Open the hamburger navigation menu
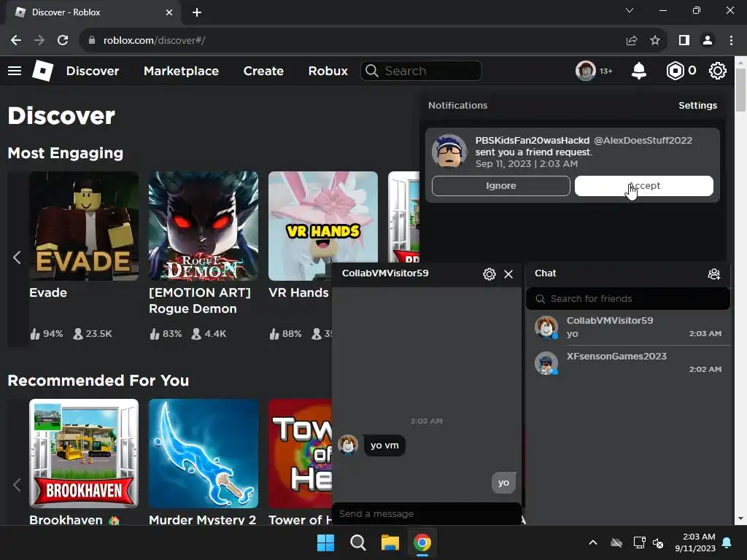 pos(15,71)
